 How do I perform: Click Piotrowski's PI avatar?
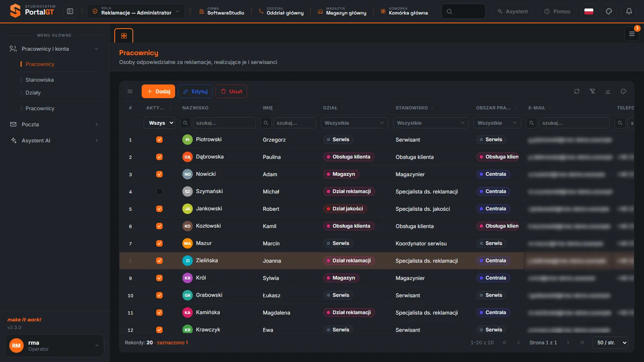point(188,140)
